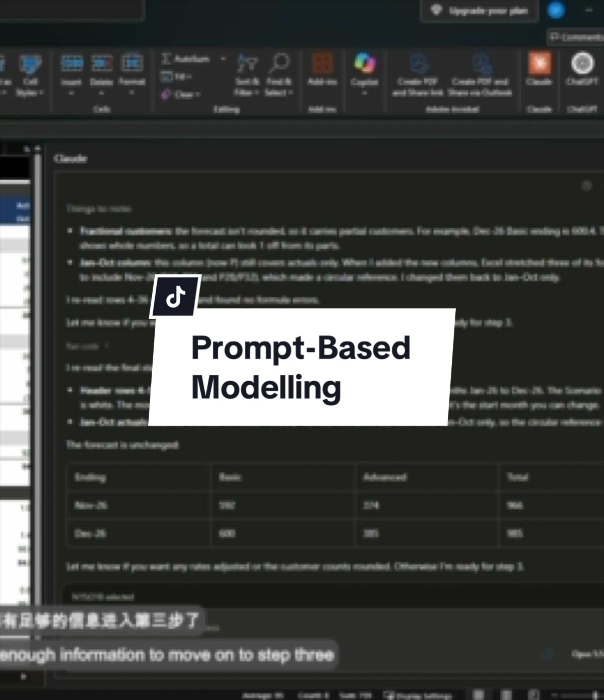
Task: Click the Total column header in table
Action: pyautogui.click(x=517, y=477)
